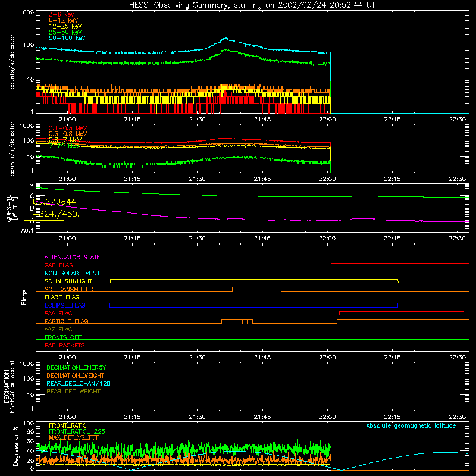
Task: Select the red 3-6 keV legend label
Action: point(61,14)
